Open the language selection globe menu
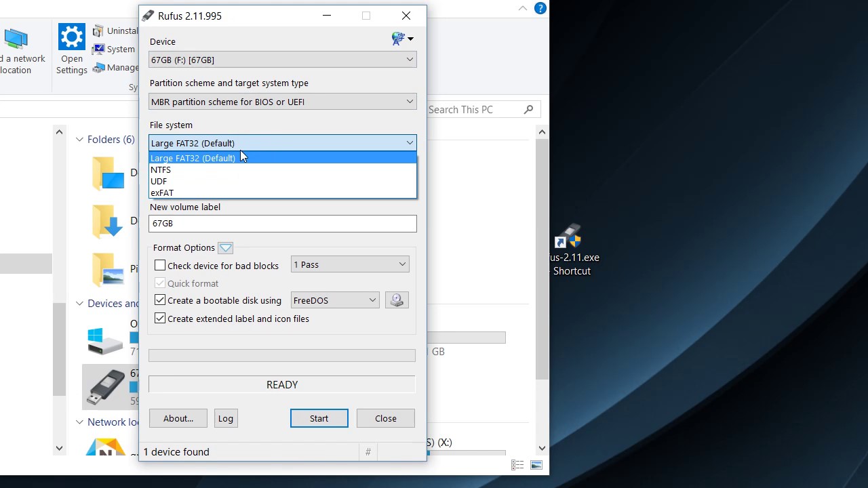 [x=402, y=39]
